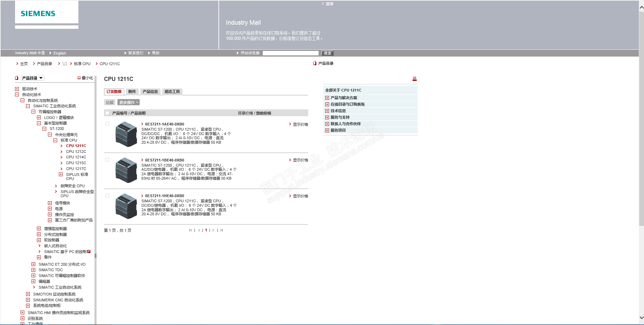Click the 搜索 search button

(x=327, y=53)
